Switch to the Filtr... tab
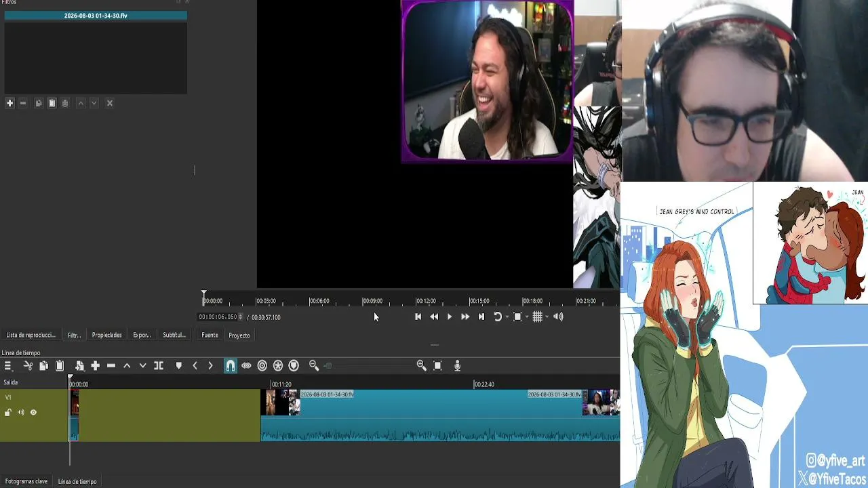The height and width of the screenshot is (488, 868). (x=74, y=335)
